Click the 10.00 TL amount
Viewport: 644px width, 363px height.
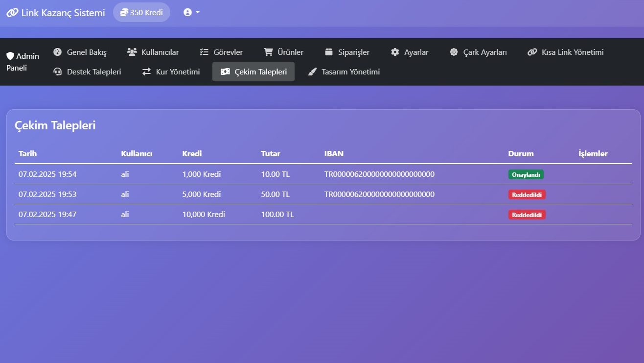(276, 174)
